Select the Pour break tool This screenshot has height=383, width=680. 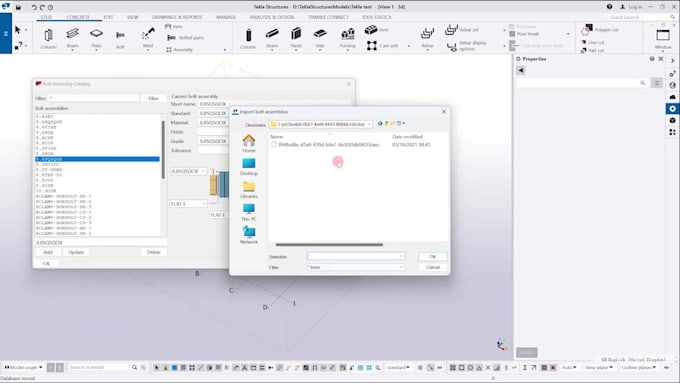[524, 34]
